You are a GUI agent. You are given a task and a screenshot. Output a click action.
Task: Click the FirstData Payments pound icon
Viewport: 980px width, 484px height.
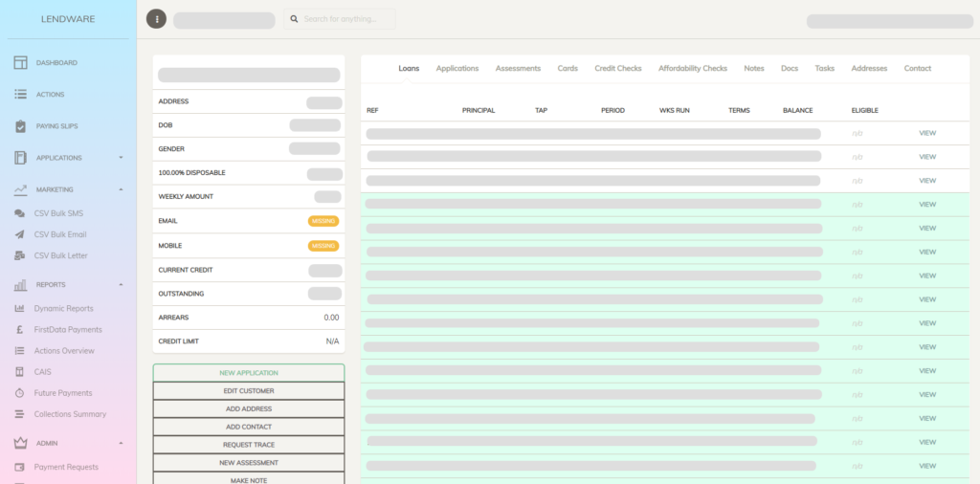[19, 330]
